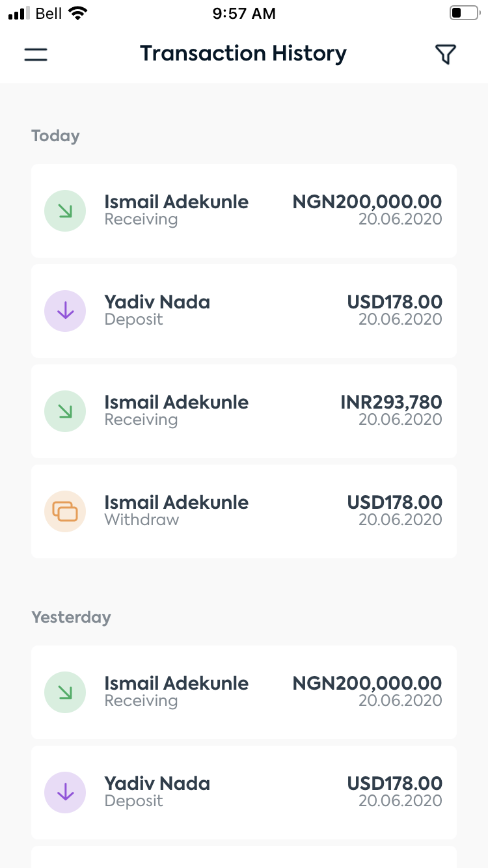Open Ismail Adekunle's Withdraw transaction name

[176, 502]
